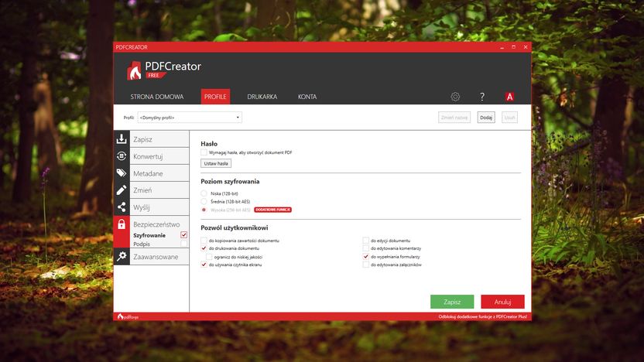The height and width of the screenshot is (362, 644).
Task: Check ogranicz do niskiej jakości
Action: click(x=209, y=257)
